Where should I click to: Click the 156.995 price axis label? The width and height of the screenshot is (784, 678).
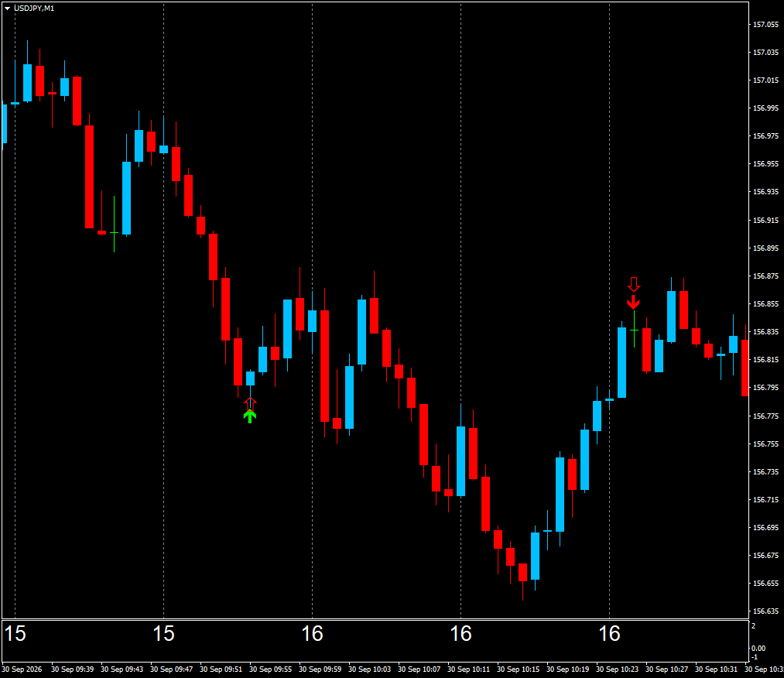coord(765,108)
